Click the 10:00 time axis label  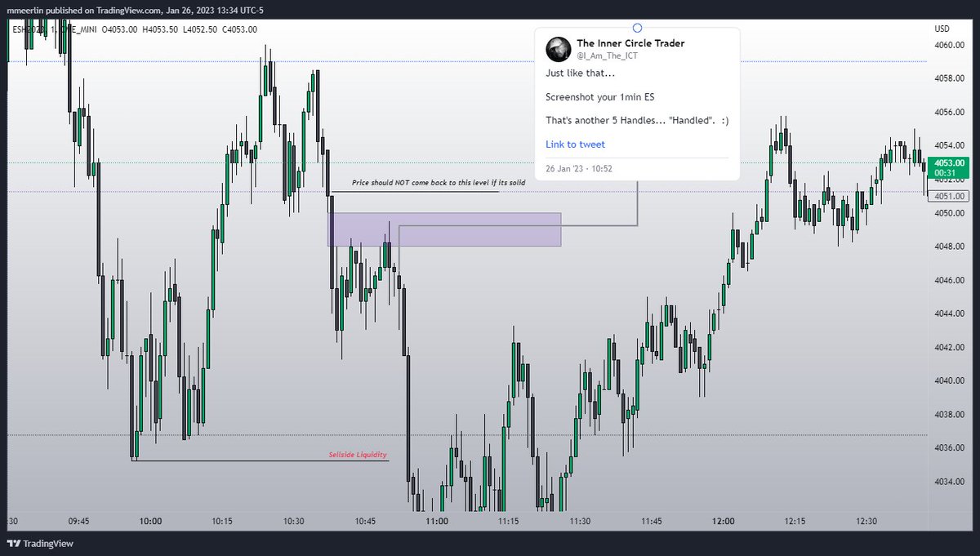[150, 521]
